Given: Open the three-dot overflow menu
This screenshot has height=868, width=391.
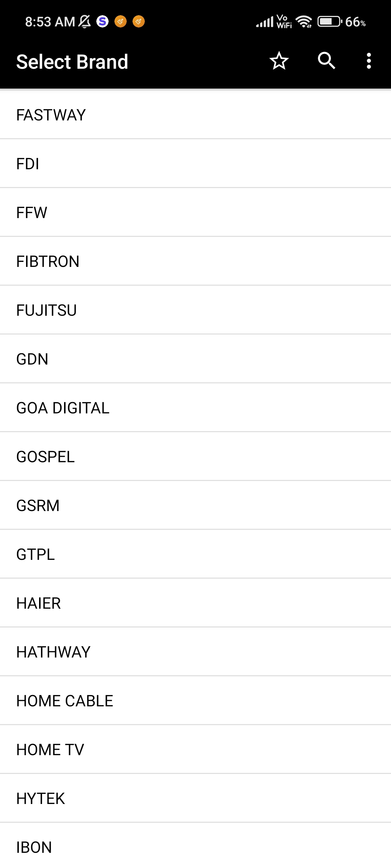Looking at the screenshot, I should click(x=369, y=61).
